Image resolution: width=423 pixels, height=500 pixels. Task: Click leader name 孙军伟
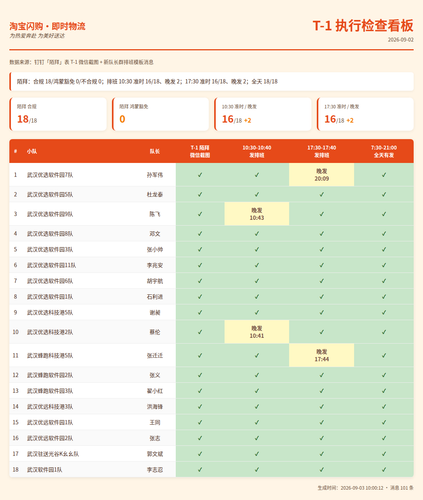pos(155,175)
